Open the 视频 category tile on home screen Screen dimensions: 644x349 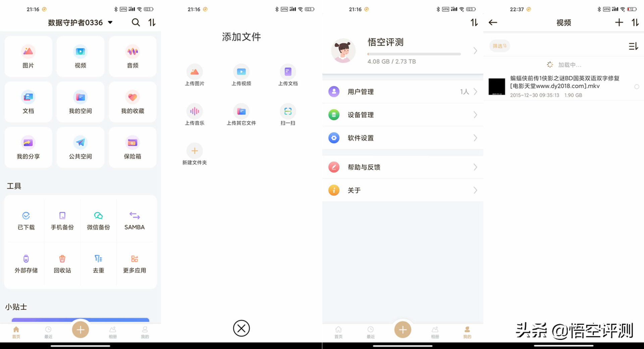pos(80,56)
